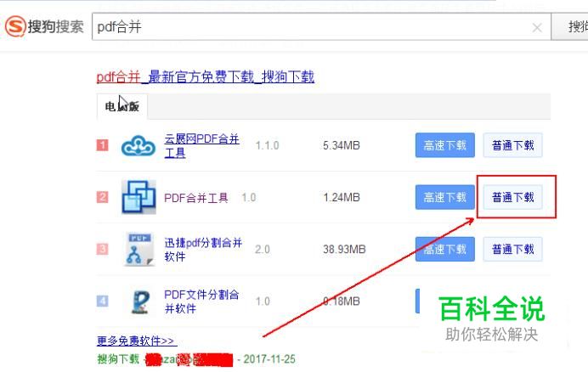Open the pdf合并_最新官方免费下载 result link
Image resolution: width=588 pixels, height=372 pixels.
pyautogui.click(x=206, y=77)
